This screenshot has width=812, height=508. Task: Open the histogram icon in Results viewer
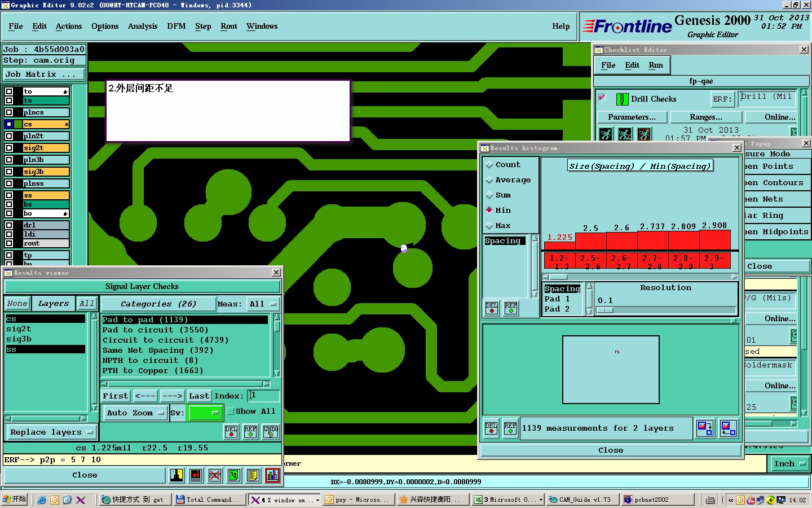[272, 475]
